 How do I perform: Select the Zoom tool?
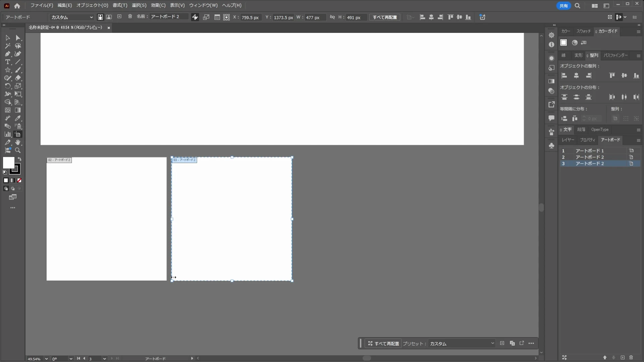[18, 150]
